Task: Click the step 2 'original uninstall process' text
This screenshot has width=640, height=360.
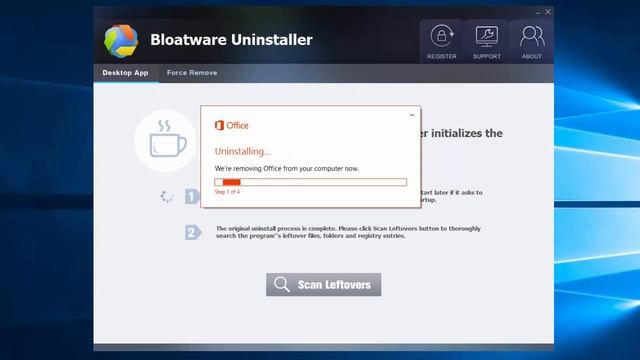Action: pos(348,232)
